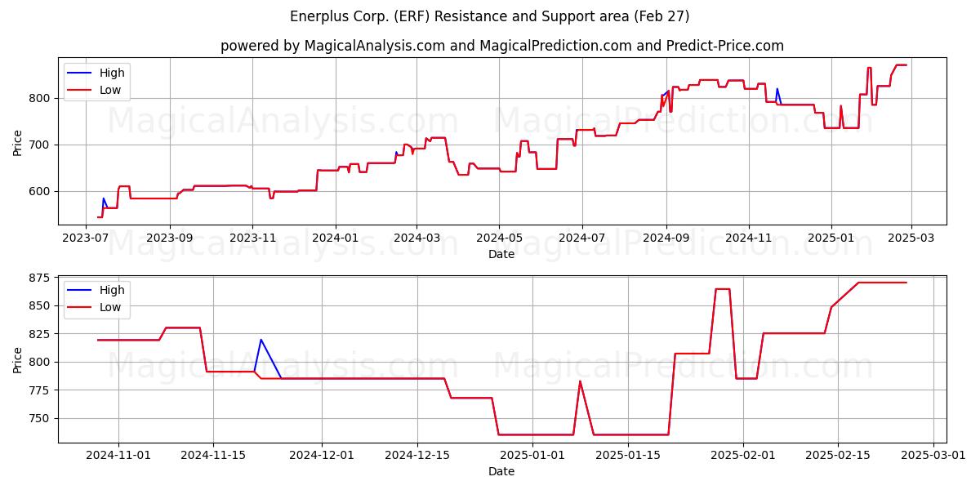Screen dimensions: 980x490
Task: Click the '775' price tick in bottom chart
Action: point(41,390)
